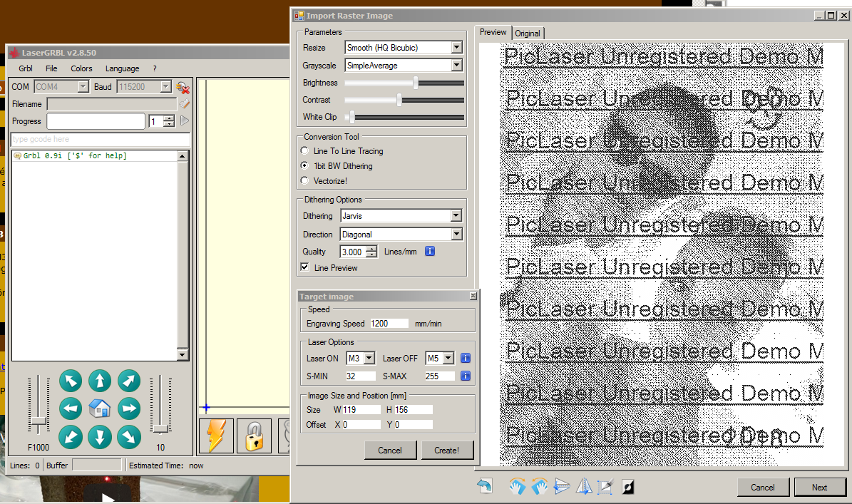Uncheck the Line Preview checkbox
This screenshot has height=504, width=852.
click(305, 268)
